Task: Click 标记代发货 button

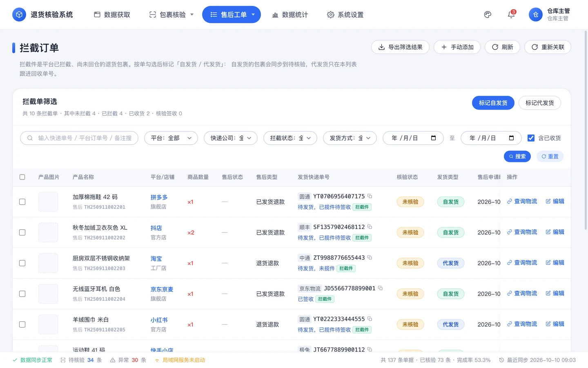Action: [x=540, y=103]
